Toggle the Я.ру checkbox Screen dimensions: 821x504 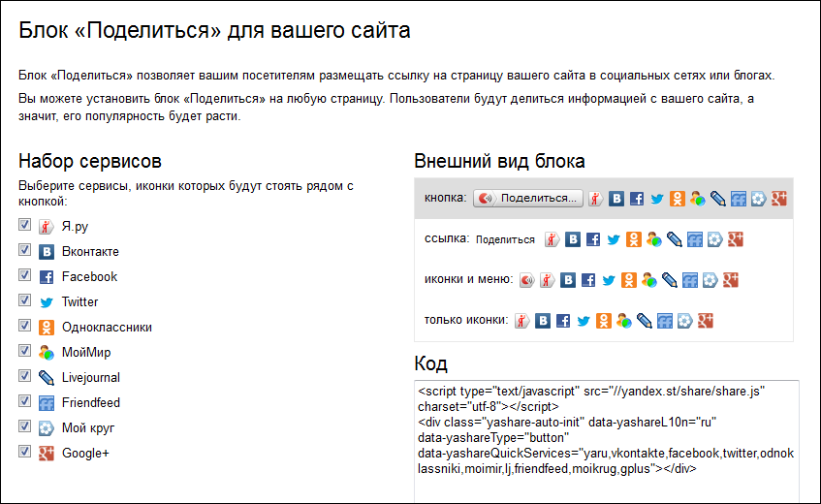pos(24,225)
